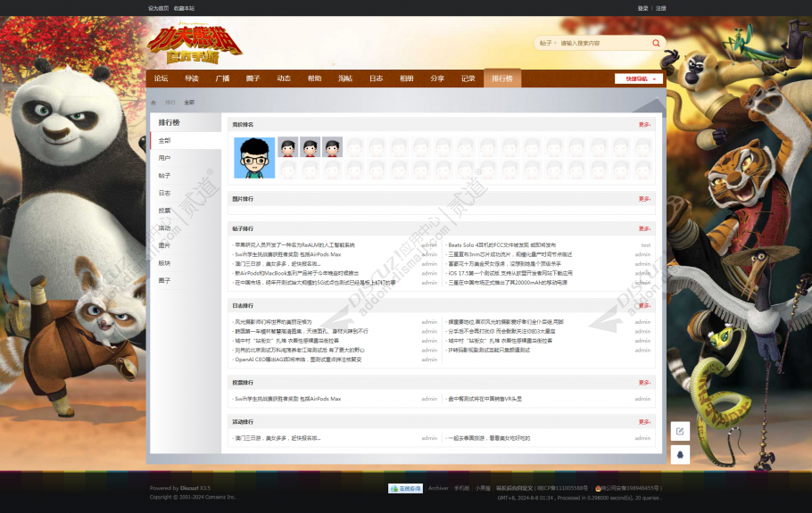Open the post about the ReALM AI system

pos(294,244)
